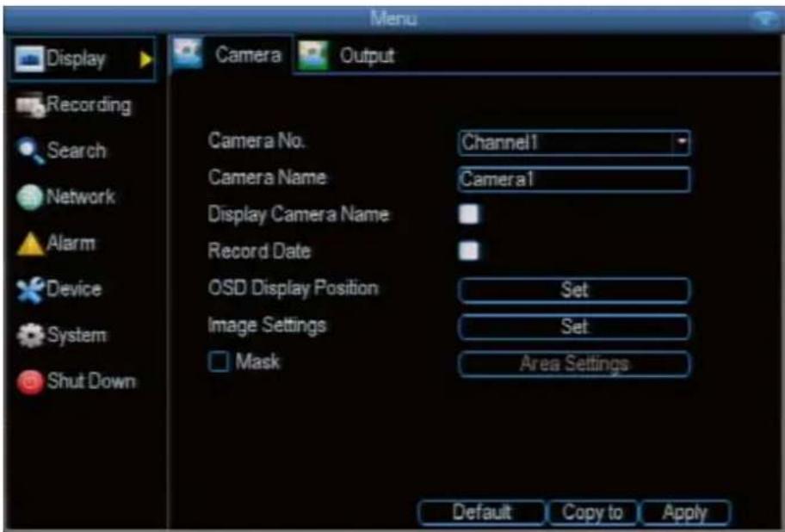
Task: Click the Apply button
Action: [685, 512]
